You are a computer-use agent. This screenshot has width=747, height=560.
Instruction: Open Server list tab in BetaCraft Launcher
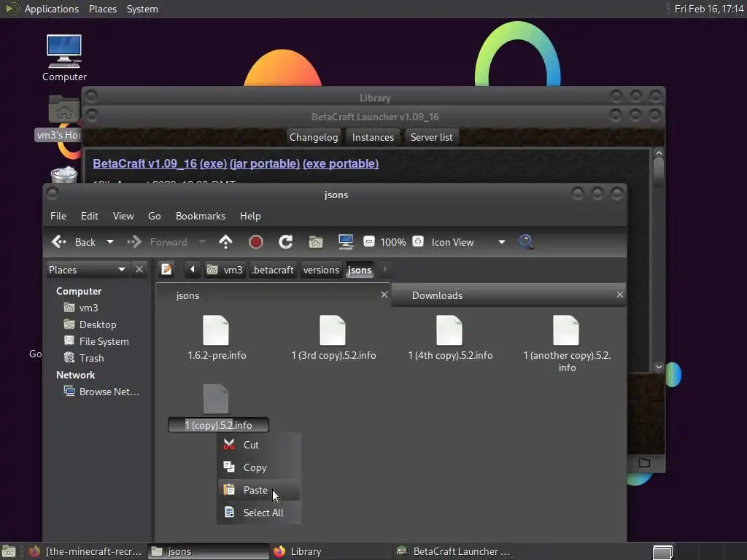coord(431,137)
